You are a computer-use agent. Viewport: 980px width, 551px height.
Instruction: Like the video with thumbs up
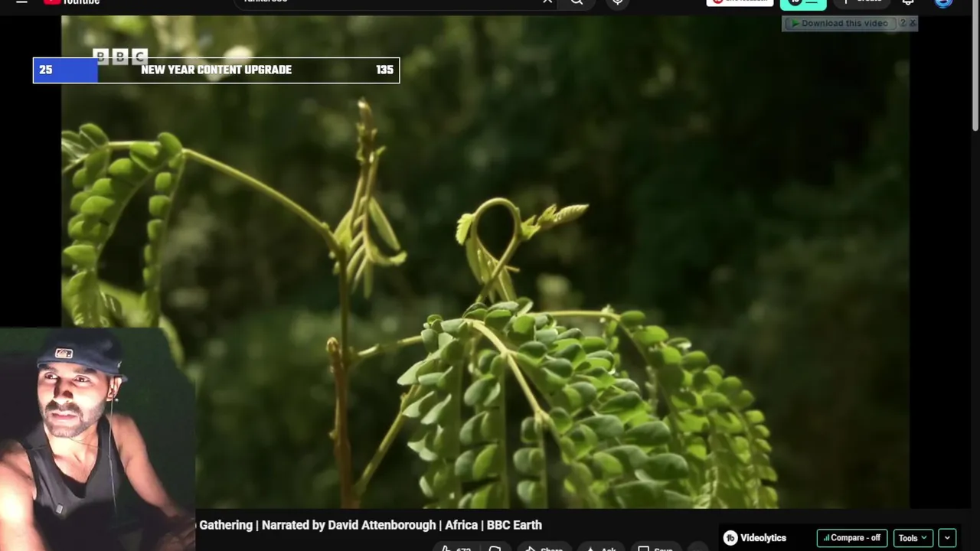point(456,548)
